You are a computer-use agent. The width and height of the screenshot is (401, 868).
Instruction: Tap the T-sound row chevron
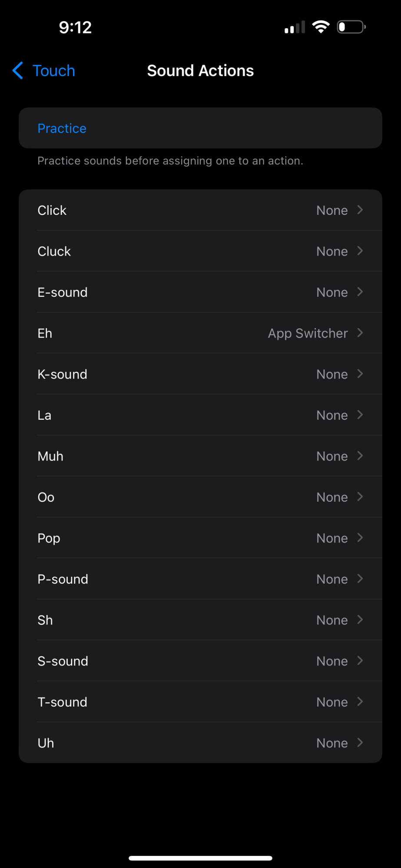coord(360,702)
